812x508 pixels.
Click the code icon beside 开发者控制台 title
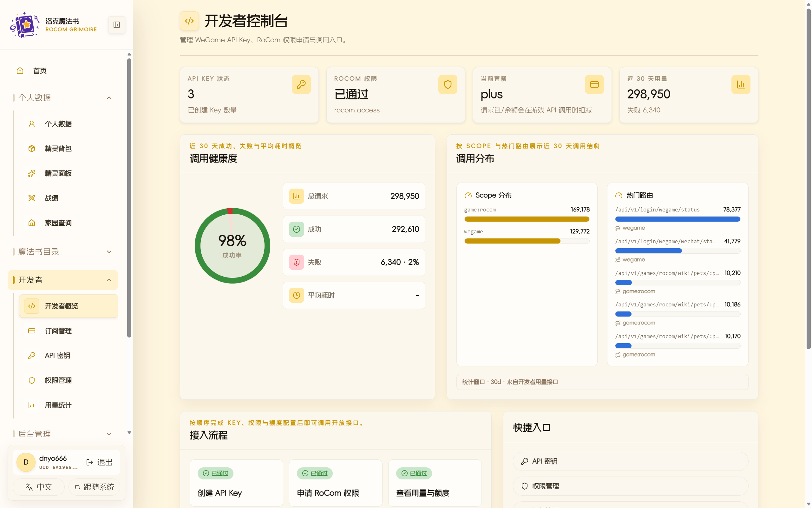point(189,21)
